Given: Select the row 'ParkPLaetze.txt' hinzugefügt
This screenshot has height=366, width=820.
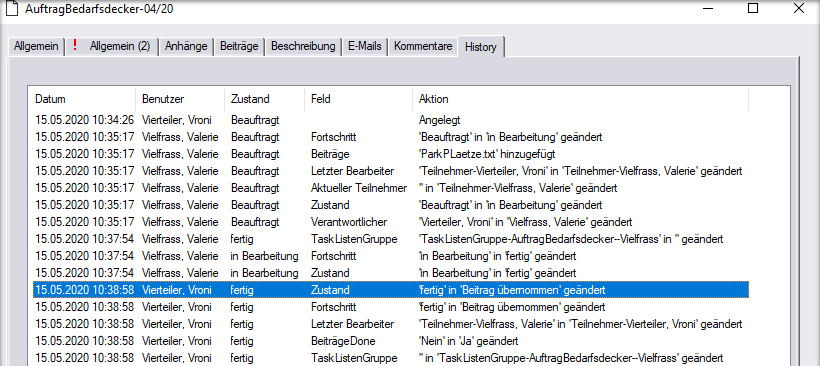Looking at the screenshot, I should coord(391,154).
